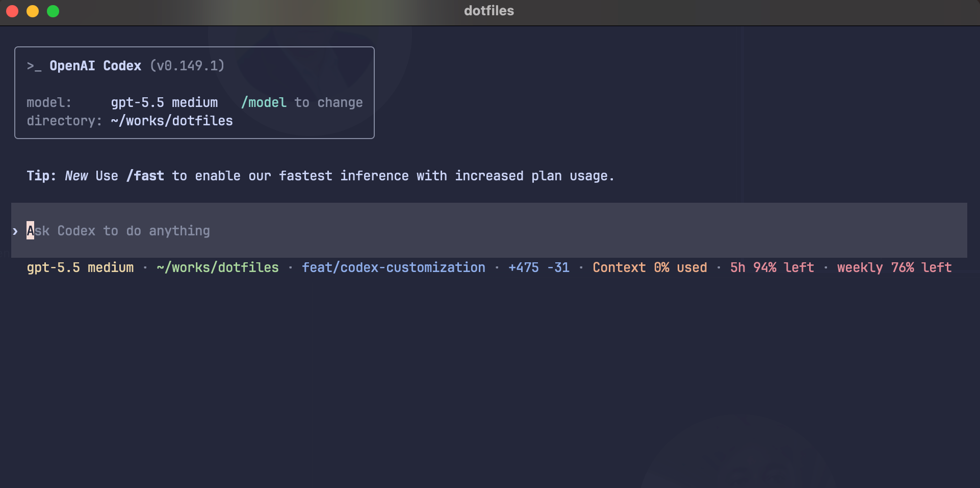Click the '~/works/dotfiles' directory value in box
The width and height of the screenshot is (980, 488).
point(172,121)
